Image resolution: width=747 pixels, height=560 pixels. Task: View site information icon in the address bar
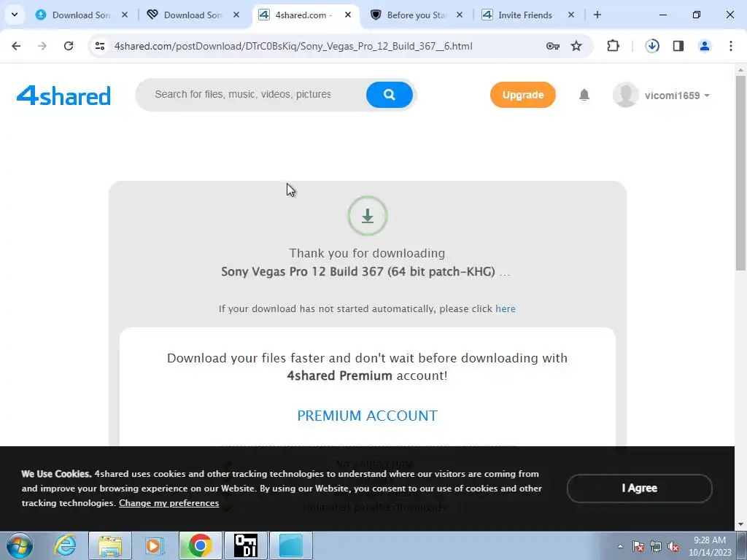pos(99,46)
